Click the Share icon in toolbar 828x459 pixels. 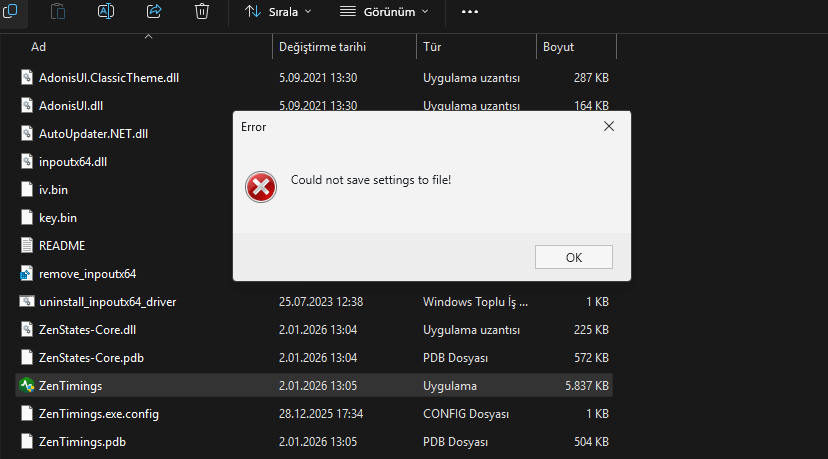click(x=154, y=11)
